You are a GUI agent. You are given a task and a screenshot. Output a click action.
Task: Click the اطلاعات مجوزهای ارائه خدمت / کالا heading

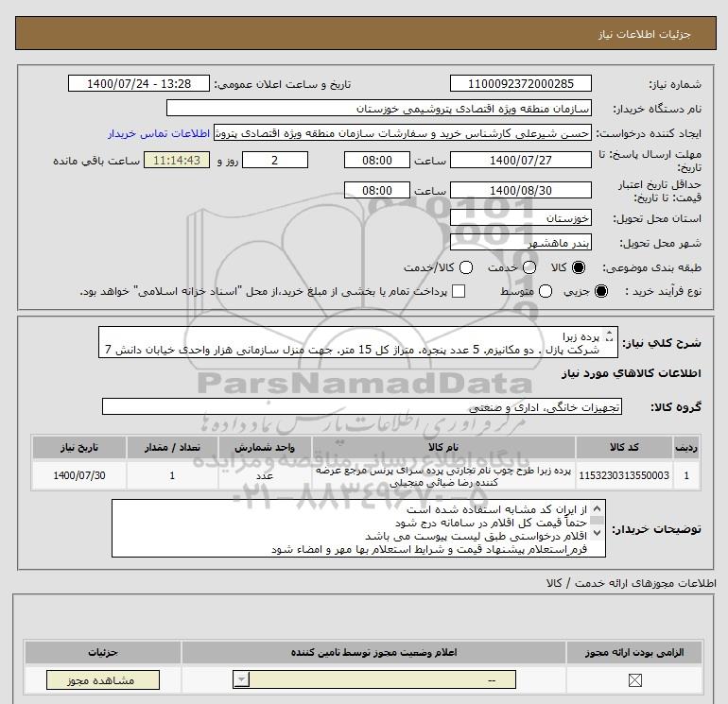[632, 583]
